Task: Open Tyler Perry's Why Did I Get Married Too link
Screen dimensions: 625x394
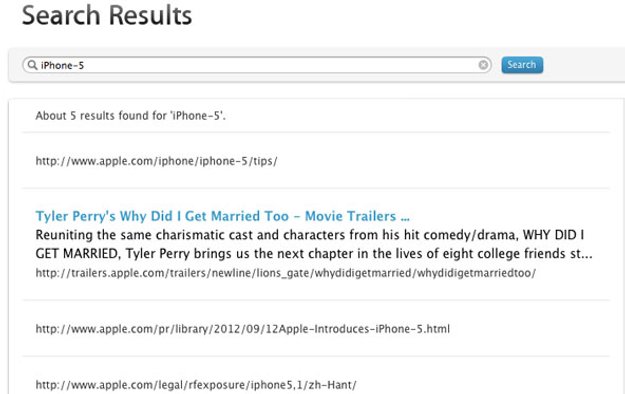Action: [222, 216]
